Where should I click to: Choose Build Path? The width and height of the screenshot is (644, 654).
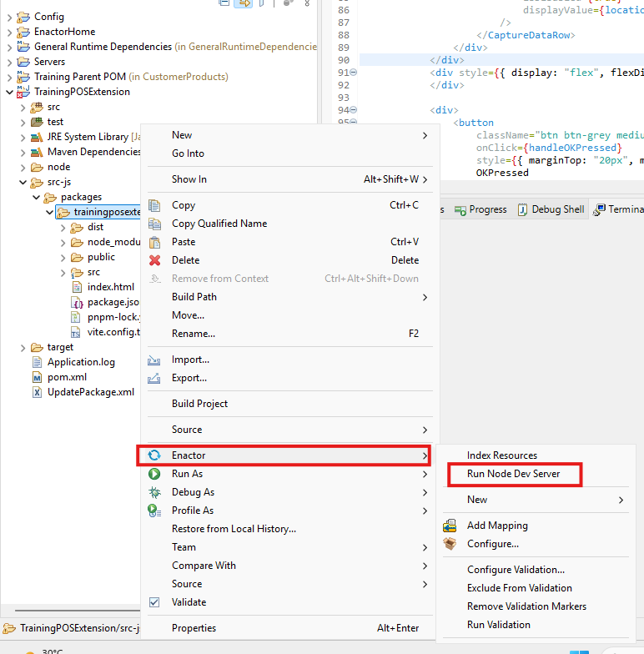(289, 297)
